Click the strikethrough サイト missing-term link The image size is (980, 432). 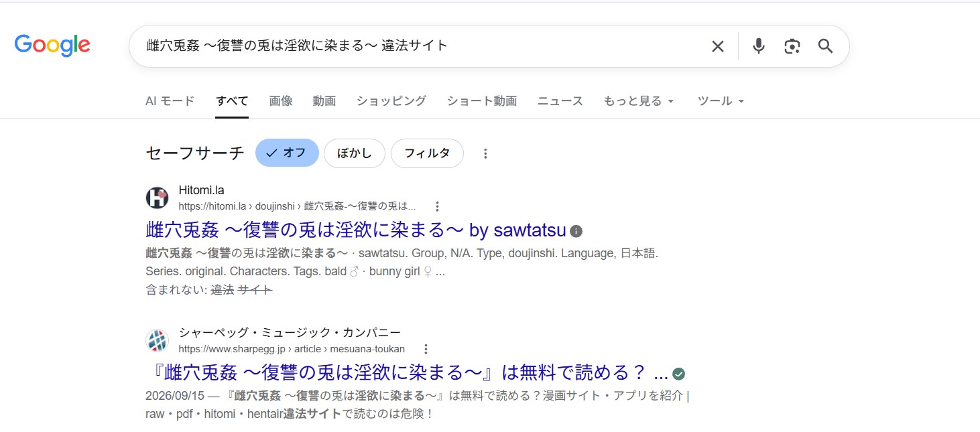[255, 290]
